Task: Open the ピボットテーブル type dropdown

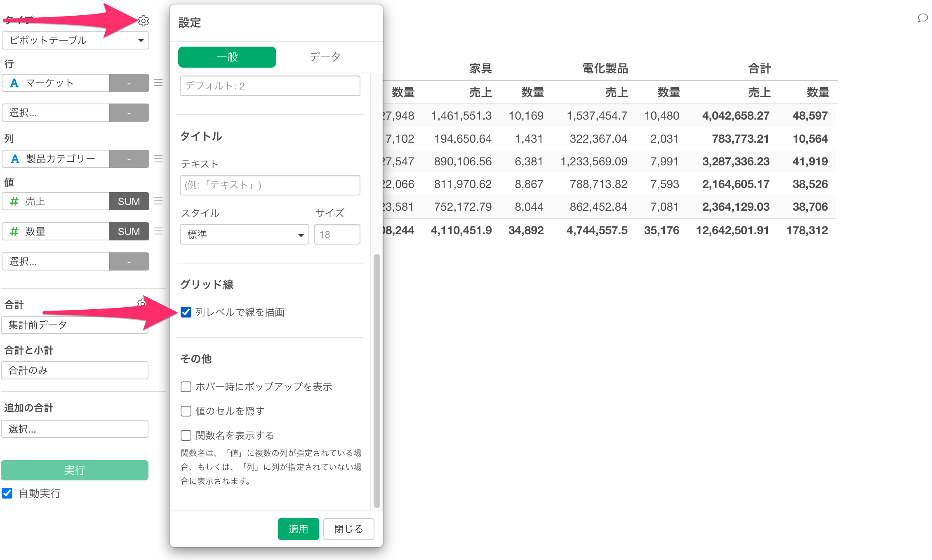Action: coord(75,40)
